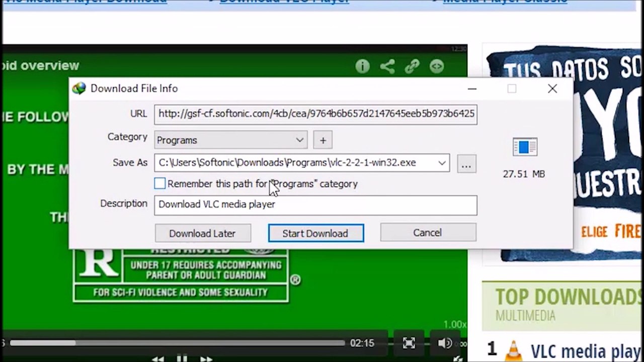Click the IDM globe icon in dialog title

79,88
